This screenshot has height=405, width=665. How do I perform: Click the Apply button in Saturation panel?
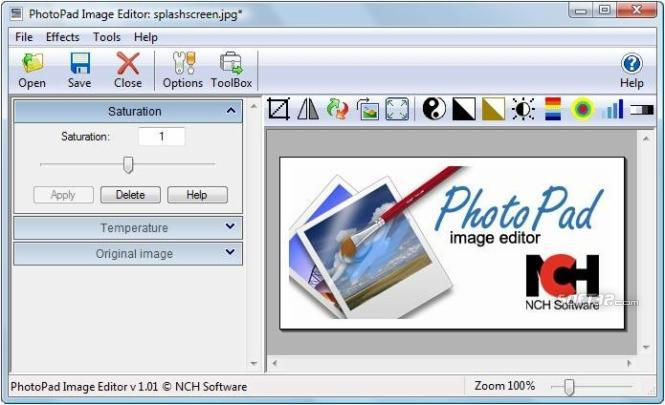(x=64, y=195)
